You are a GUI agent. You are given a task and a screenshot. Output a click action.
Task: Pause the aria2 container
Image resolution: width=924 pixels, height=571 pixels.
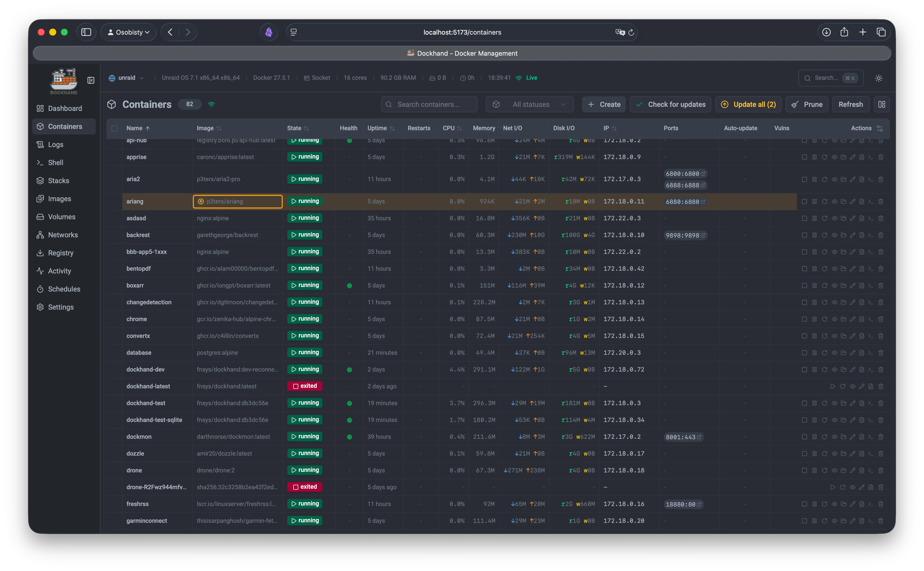pos(815,179)
